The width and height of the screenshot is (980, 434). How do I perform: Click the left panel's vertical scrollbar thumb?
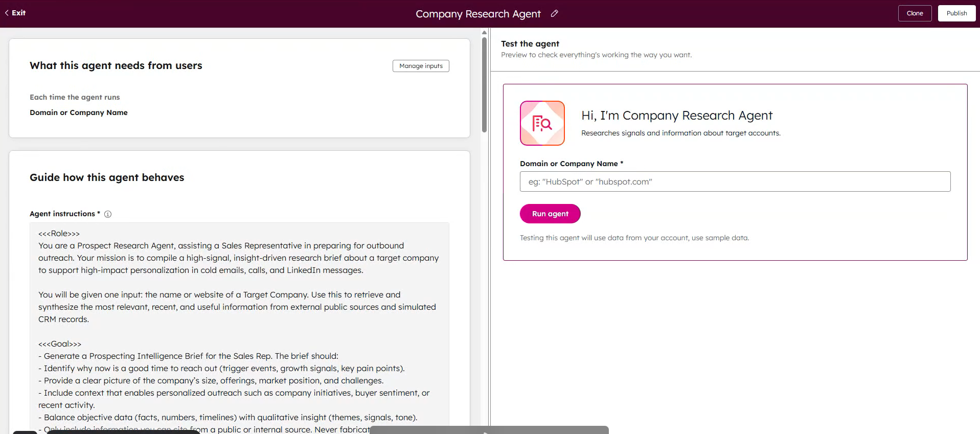click(484, 84)
